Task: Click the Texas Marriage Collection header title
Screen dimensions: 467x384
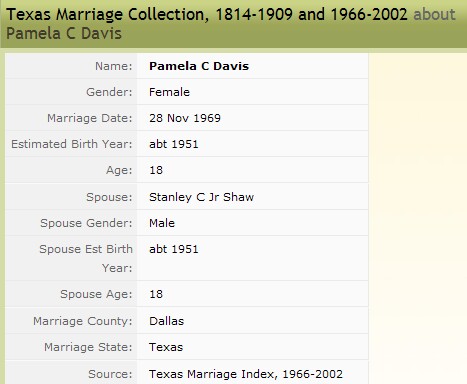Action: [207, 15]
